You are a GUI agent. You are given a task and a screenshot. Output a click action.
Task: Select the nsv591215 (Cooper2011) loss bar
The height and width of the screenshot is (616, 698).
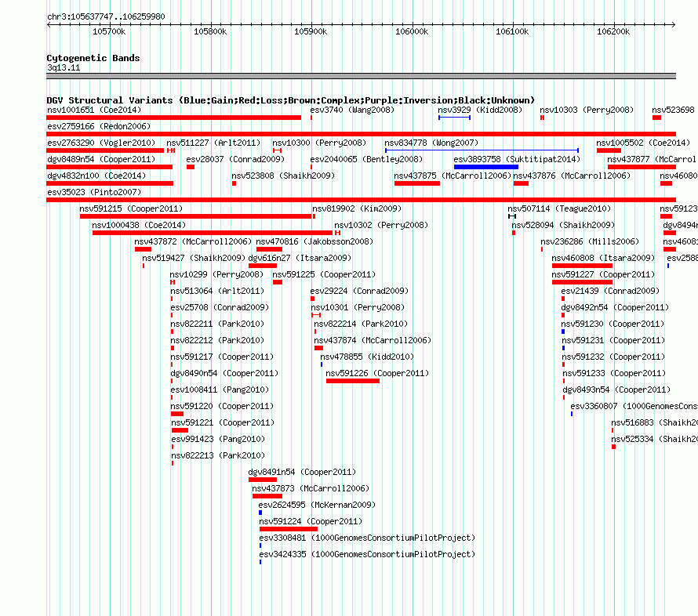(196, 216)
